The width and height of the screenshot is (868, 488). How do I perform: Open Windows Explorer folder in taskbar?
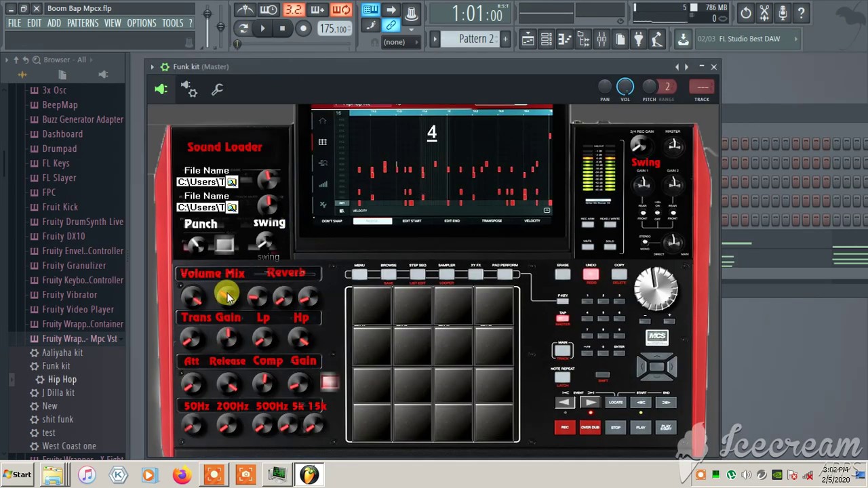[x=54, y=474]
